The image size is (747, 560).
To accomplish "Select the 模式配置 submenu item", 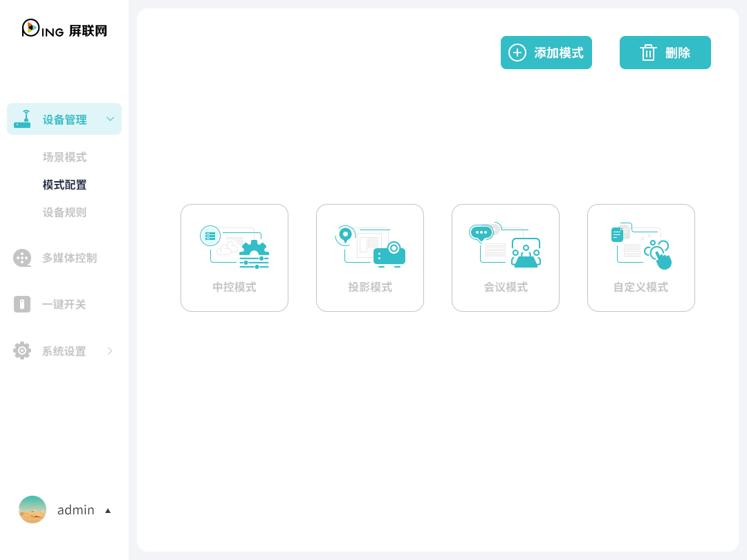I will point(64,185).
